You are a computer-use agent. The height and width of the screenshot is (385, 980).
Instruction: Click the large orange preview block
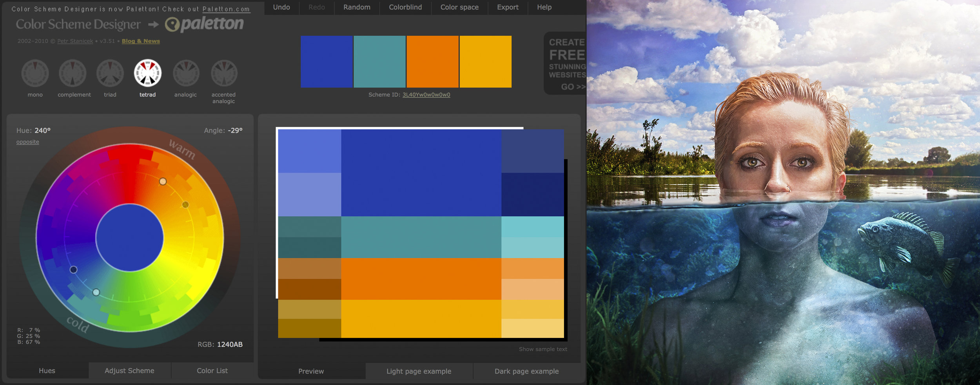pos(421,279)
